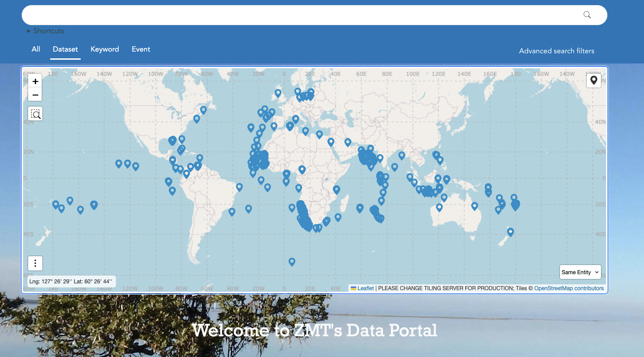Open the Leaflet attribution link

point(365,288)
